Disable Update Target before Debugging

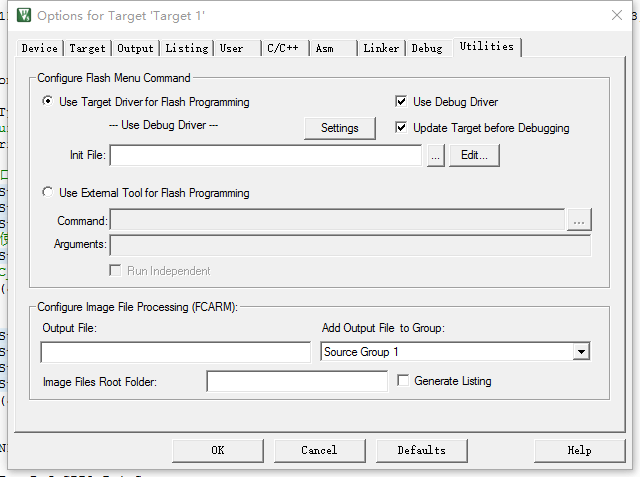tap(402, 128)
